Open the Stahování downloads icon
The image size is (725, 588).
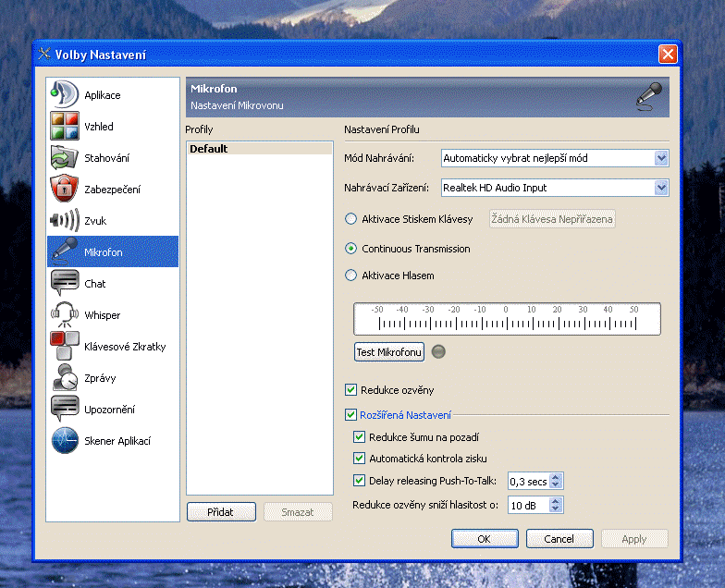click(x=65, y=158)
